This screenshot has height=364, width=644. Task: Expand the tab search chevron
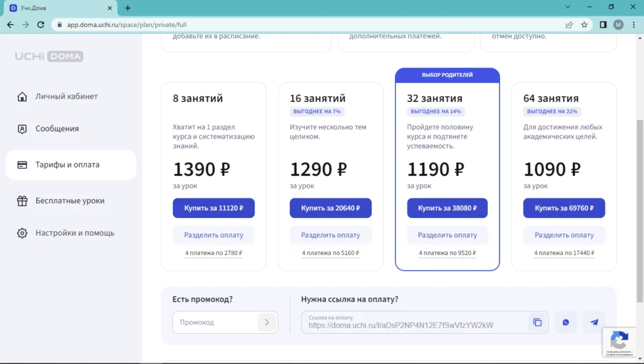point(568,8)
